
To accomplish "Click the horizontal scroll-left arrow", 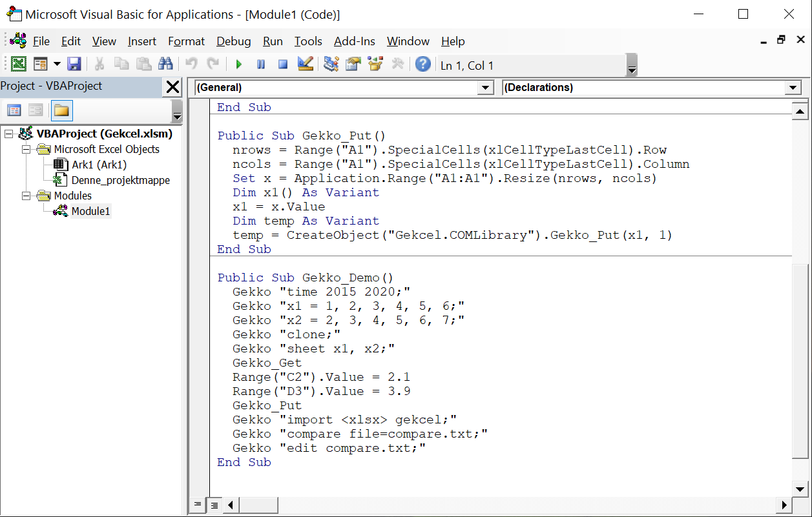I will point(230,505).
